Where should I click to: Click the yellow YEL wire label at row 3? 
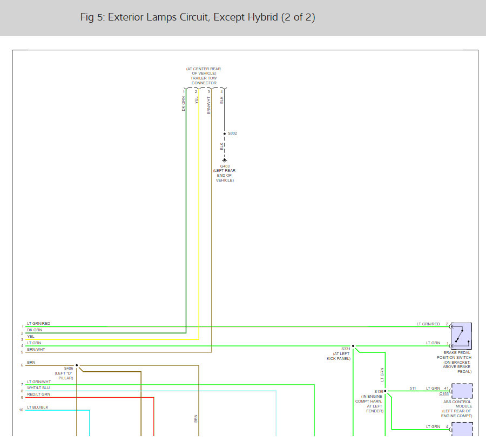tap(31, 336)
